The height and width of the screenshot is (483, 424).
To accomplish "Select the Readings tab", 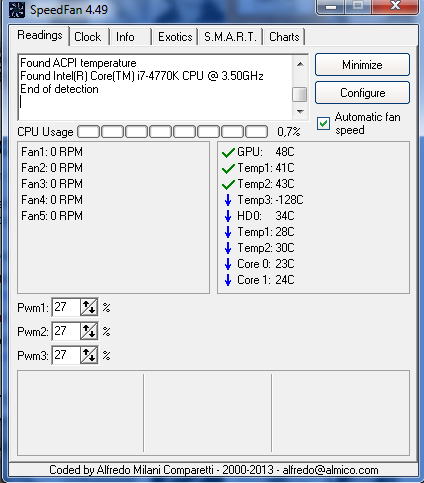I will (x=40, y=35).
